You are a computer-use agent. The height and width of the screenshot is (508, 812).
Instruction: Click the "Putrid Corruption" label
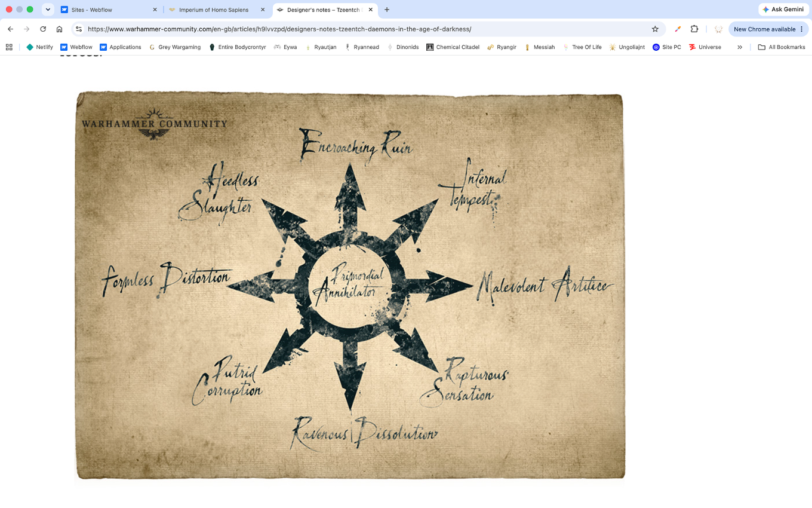click(x=227, y=382)
